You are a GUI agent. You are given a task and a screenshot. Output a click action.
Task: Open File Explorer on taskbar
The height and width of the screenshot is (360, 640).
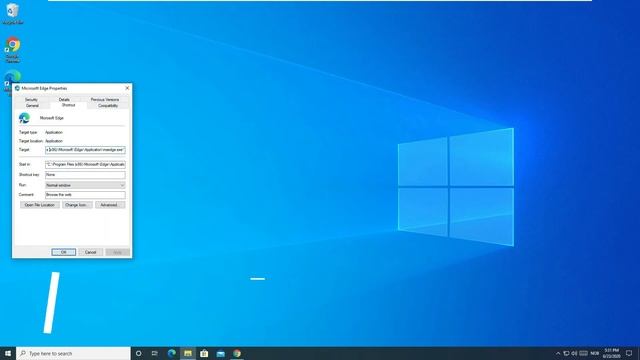tap(188, 353)
